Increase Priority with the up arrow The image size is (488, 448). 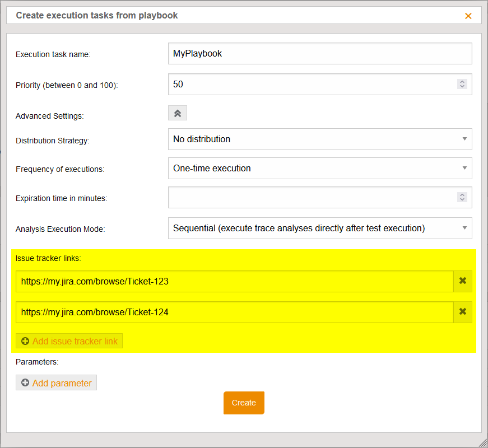point(462,82)
